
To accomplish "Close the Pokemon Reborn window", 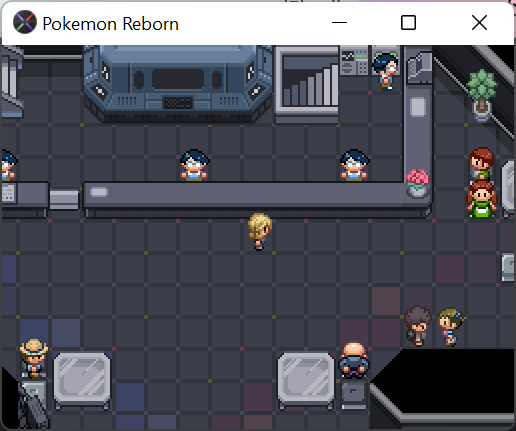I will [479, 23].
